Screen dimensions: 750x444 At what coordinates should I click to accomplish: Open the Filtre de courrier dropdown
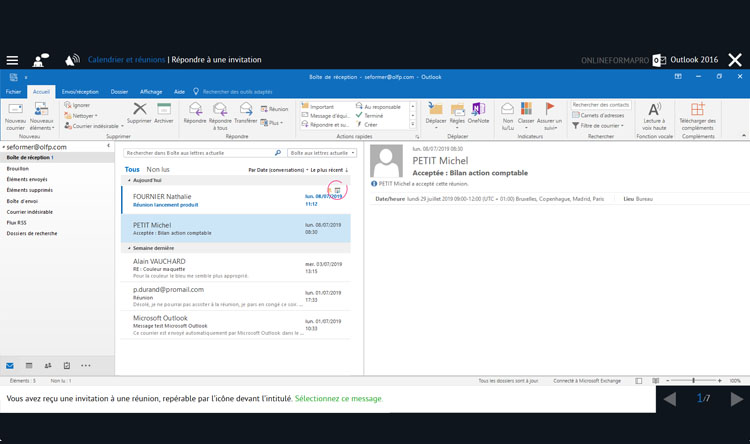[x=598, y=125]
